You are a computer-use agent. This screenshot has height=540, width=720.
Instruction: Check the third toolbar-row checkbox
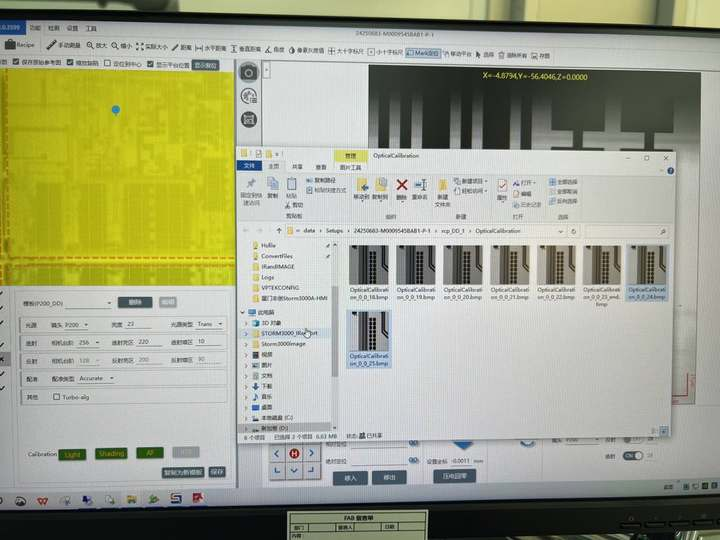(107, 63)
